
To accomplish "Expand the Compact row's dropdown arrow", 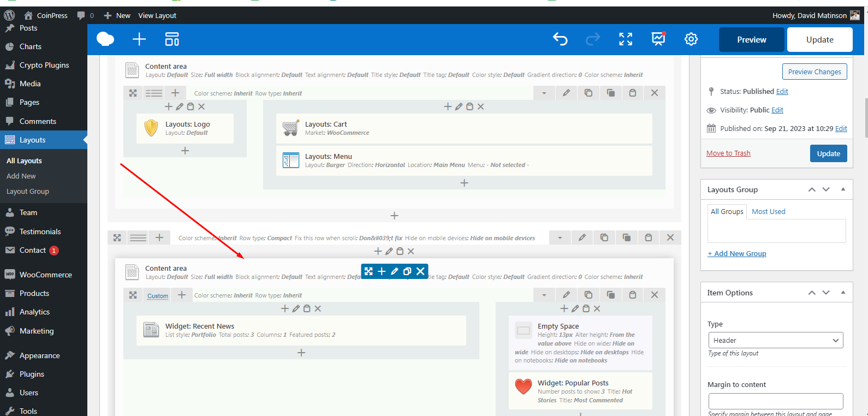I will tap(560, 238).
